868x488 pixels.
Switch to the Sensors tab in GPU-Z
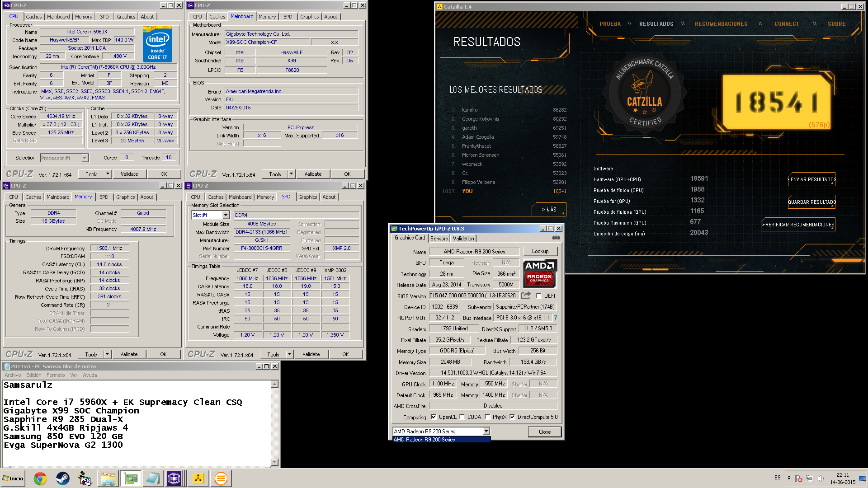pyautogui.click(x=439, y=239)
